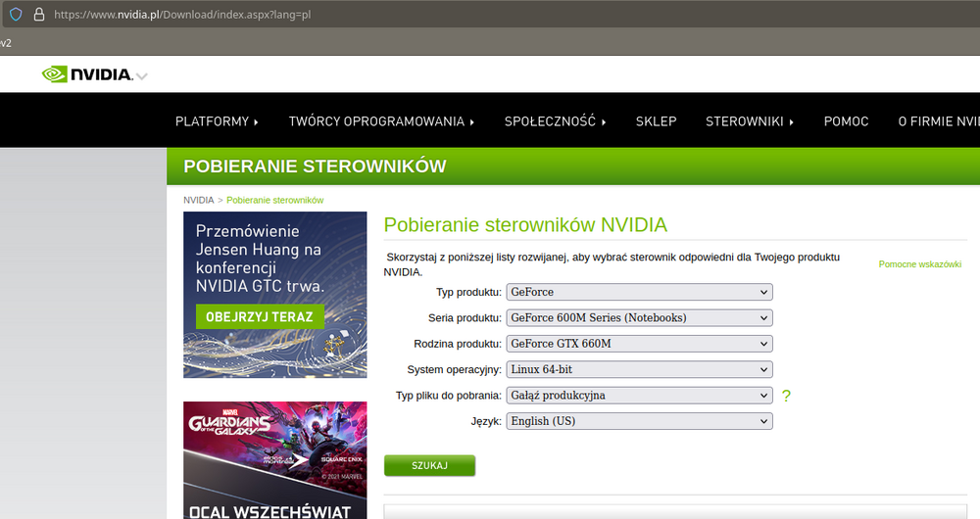Click the System operacyjny label
The image size is (980, 519).
(x=455, y=370)
